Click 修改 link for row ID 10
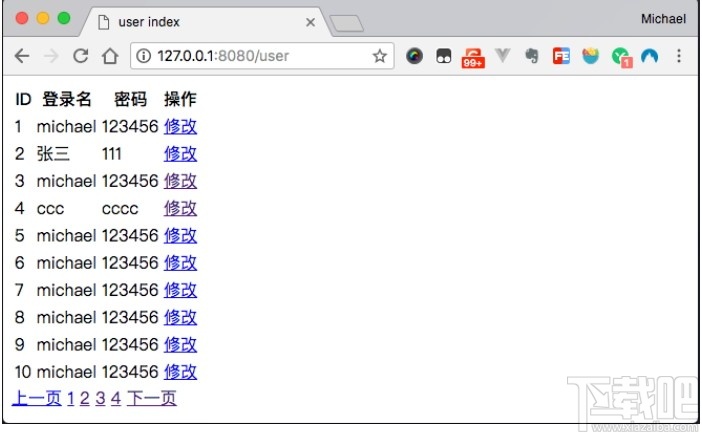The width and height of the screenshot is (702, 432). click(180, 372)
